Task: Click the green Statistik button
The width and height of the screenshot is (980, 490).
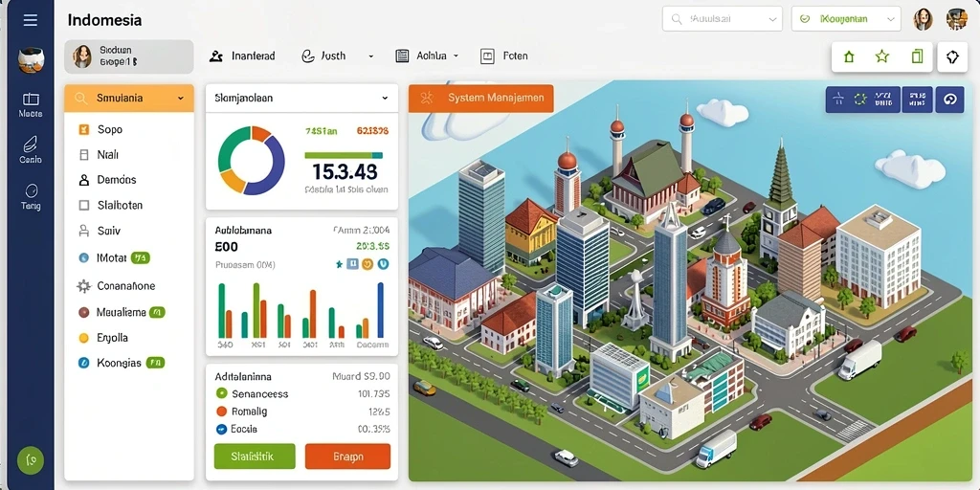Action: 255,457
